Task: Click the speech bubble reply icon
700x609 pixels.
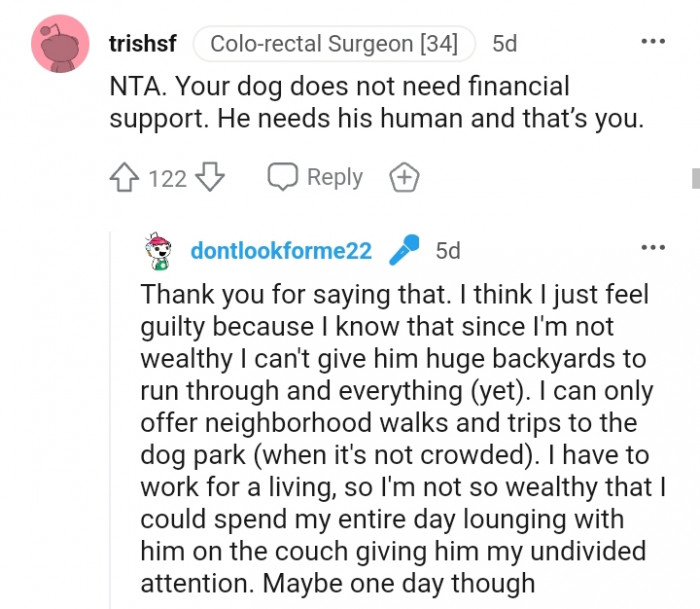Action: [283, 177]
